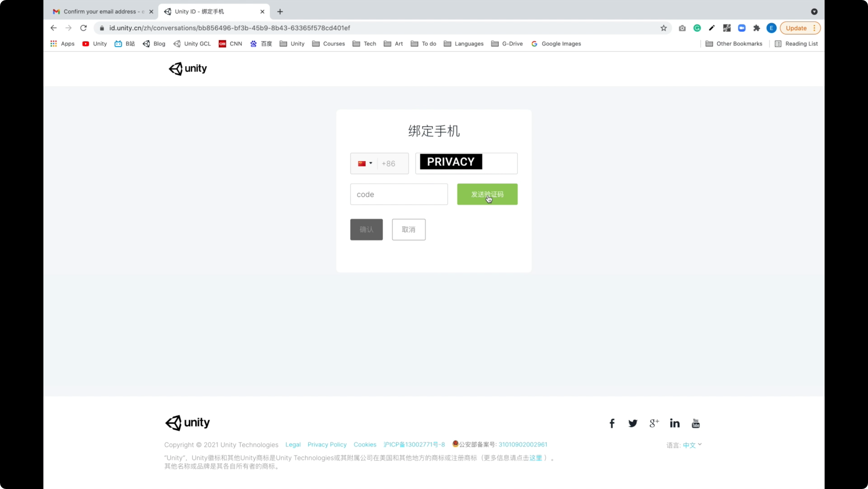Viewport: 868px width, 489px height.
Task: Click the Facebook icon in footer
Action: 612,423
